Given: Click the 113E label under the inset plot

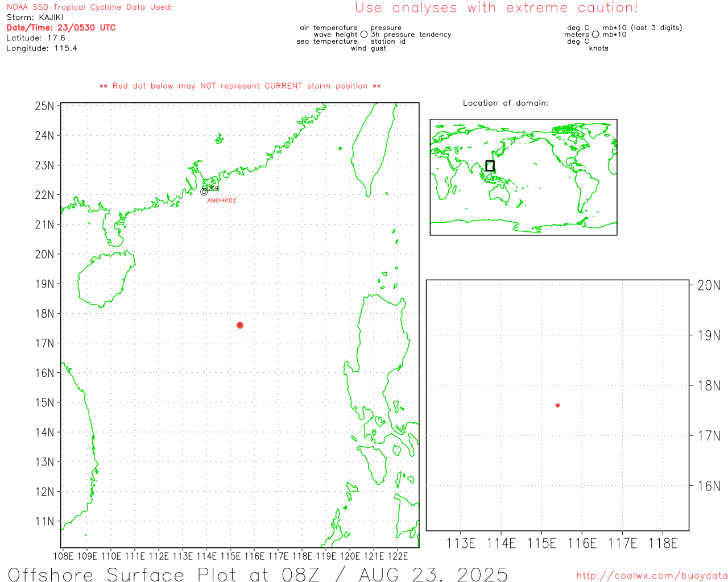Looking at the screenshot, I should click(x=461, y=544).
